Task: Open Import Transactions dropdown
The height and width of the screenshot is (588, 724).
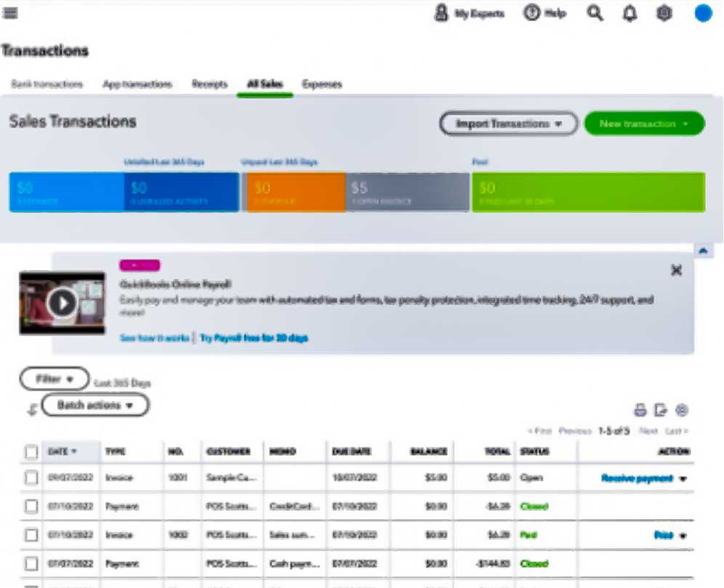Action: click(x=508, y=124)
